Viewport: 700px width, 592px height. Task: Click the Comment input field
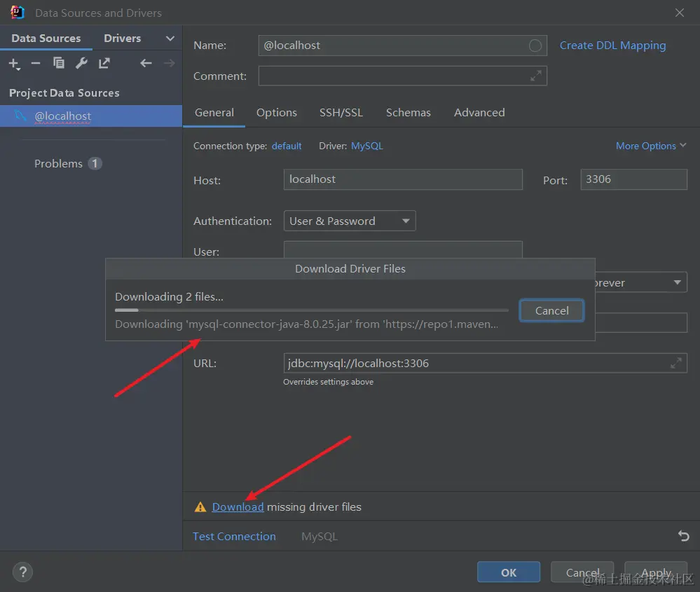click(402, 76)
